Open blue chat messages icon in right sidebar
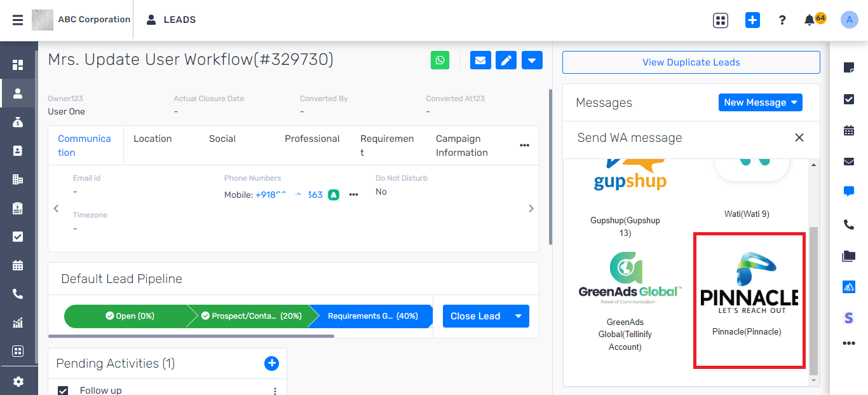Screen dimensions: 868x395 coord(849,191)
